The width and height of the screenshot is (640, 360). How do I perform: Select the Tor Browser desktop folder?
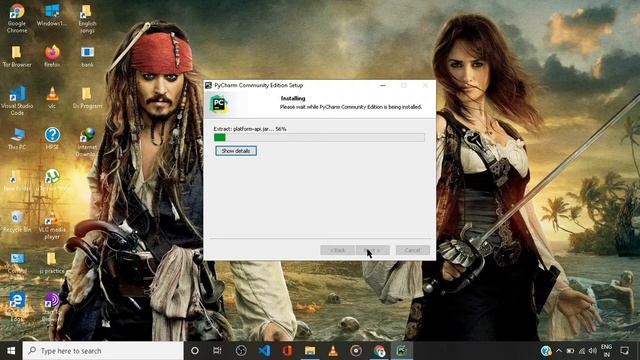click(x=17, y=56)
